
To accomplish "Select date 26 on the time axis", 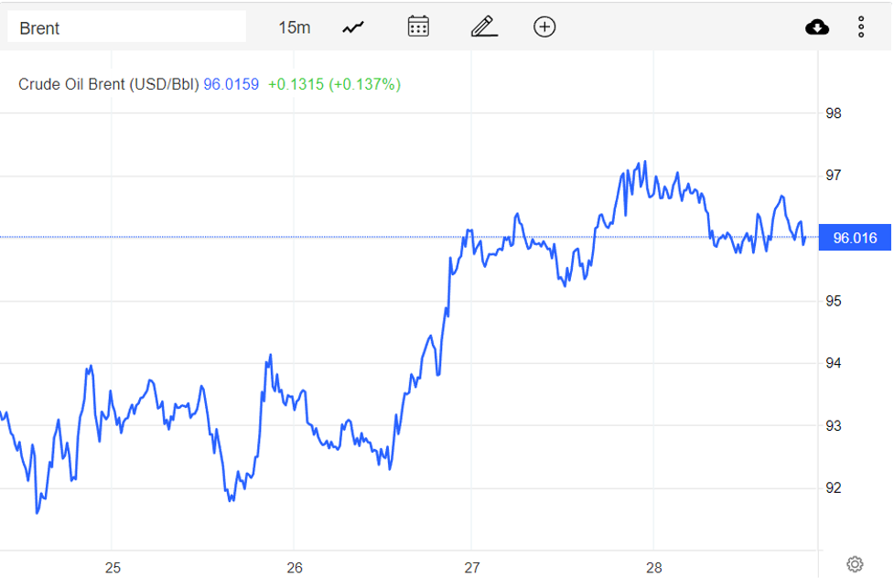I will click(x=295, y=567).
